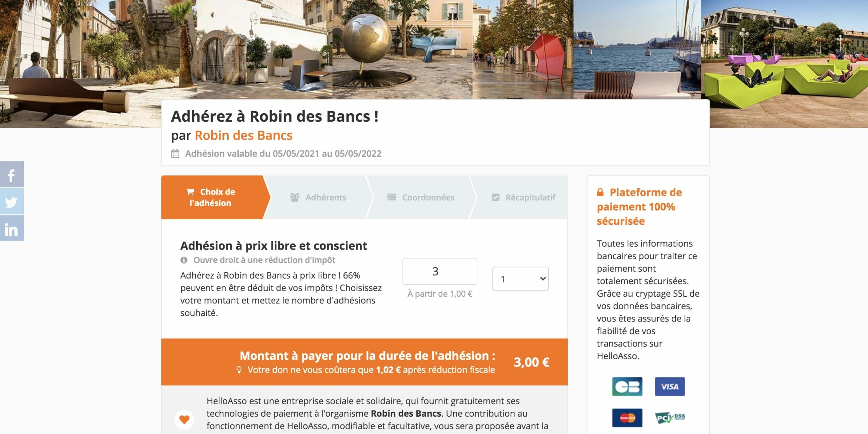Click the CB card logo
The width and height of the screenshot is (868, 434).
tap(627, 387)
